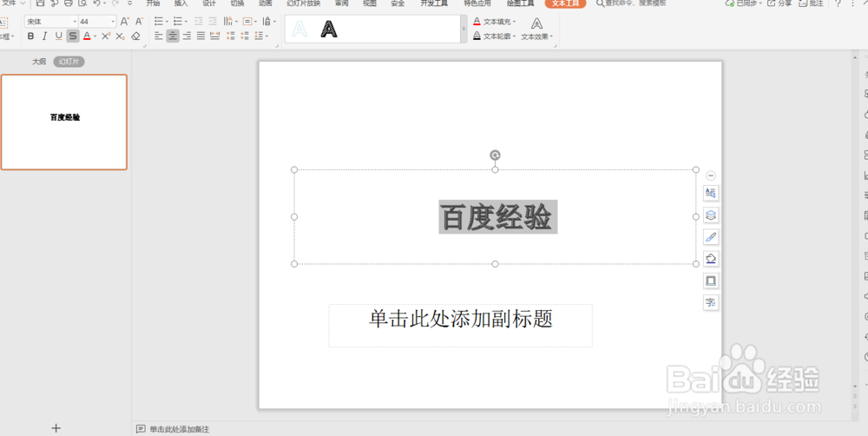
Task: Click the format painter brush floating icon
Action: tap(712, 237)
